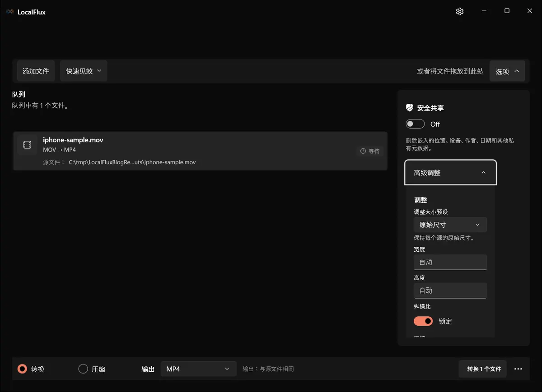The image size is (542, 392).
Task: Click the 等待 status badge with clock
Action: pyautogui.click(x=370, y=151)
